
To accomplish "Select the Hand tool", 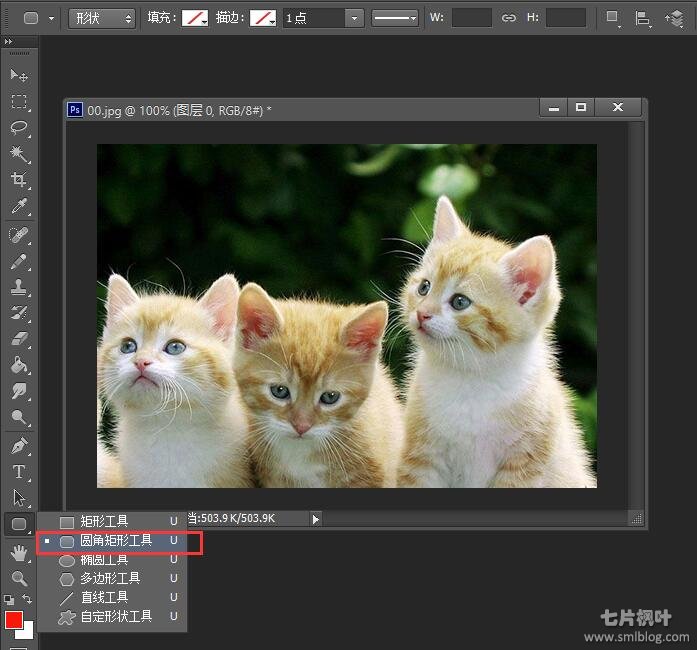I will [18, 553].
